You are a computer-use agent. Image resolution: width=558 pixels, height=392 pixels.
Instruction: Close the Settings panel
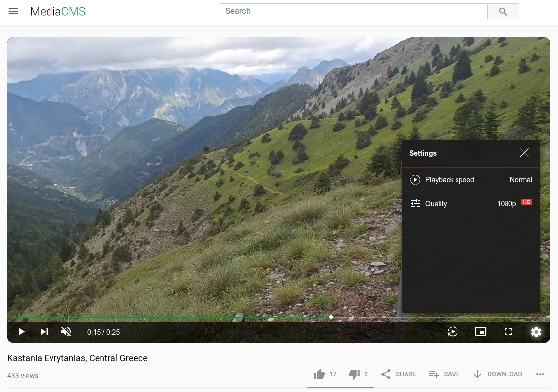pos(524,153)
